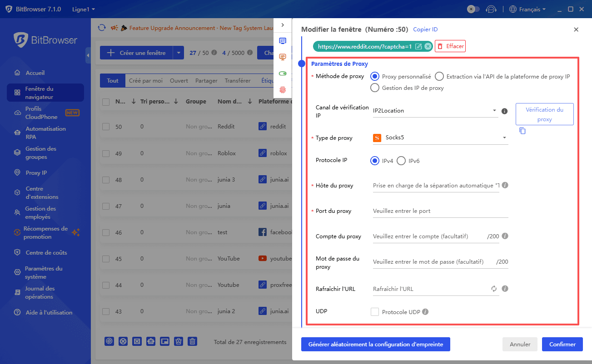
Task: Open the Français language dropdown
Action: coord(527,9)
